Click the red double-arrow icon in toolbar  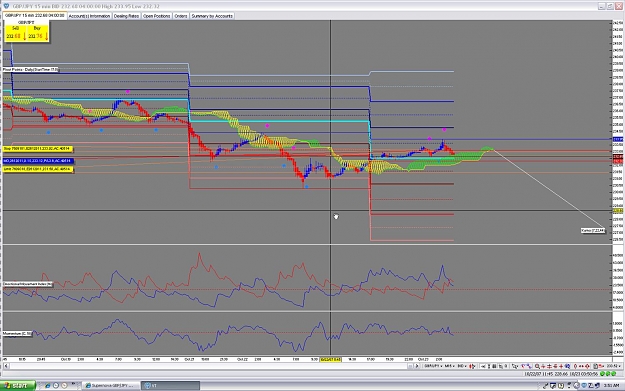tap(581, 366)
